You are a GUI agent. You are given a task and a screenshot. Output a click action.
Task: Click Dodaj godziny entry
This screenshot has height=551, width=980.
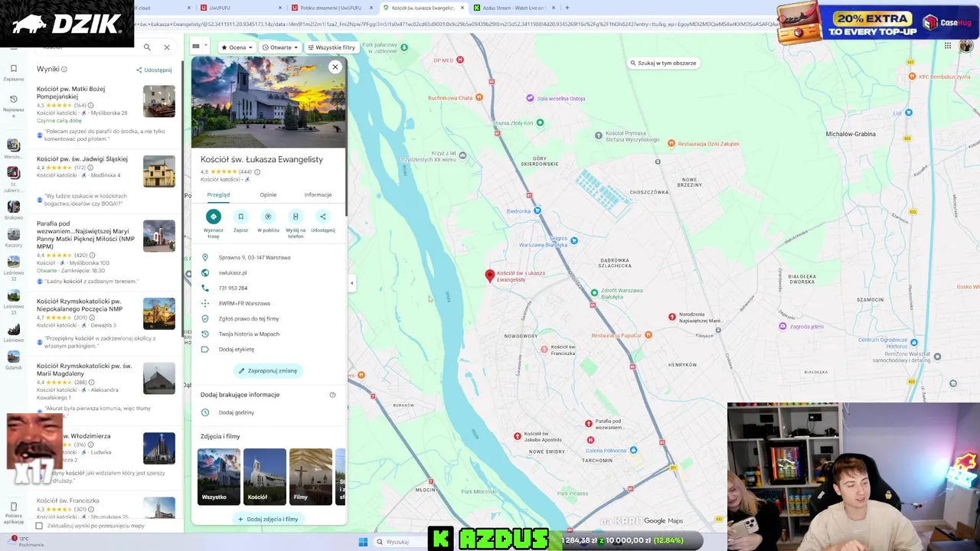pos(236,412)
